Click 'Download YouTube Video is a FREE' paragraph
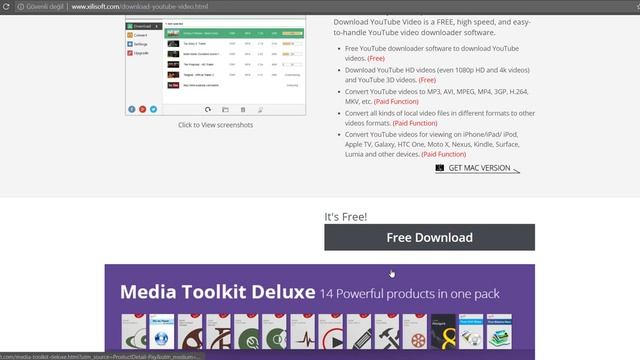The image size is (640, 360). pyautogui.click(x=432, y=27)
